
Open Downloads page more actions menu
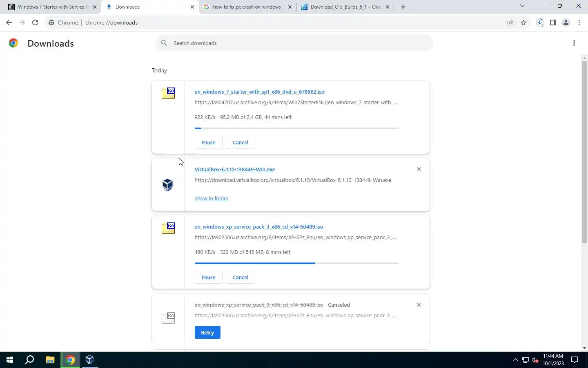574,43
